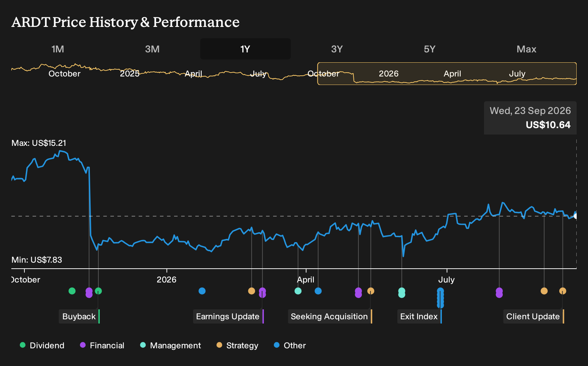
Task: Click the Buyback event label
Action: point(79,316)
